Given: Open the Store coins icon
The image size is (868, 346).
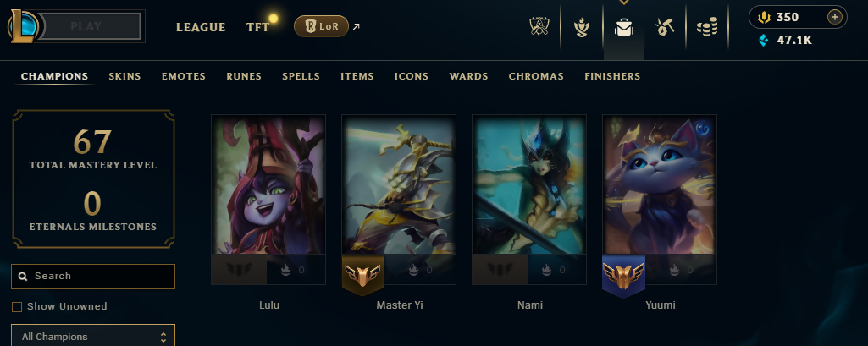Looking at the screenshot, I should tap(707, 27).
